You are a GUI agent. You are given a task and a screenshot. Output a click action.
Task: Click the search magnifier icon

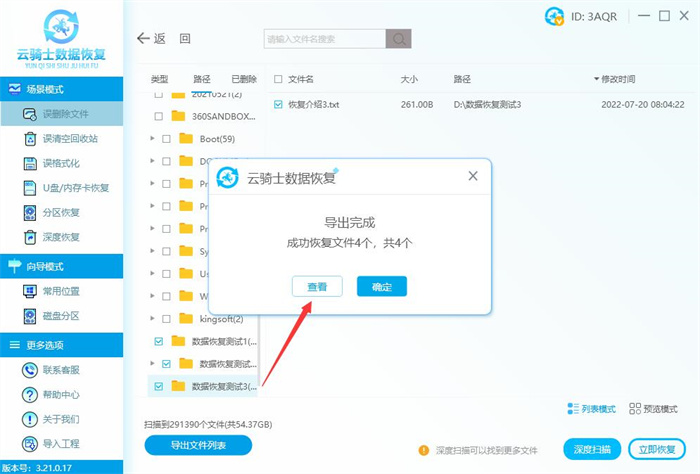pyautogui.click(x=399, y=39)
